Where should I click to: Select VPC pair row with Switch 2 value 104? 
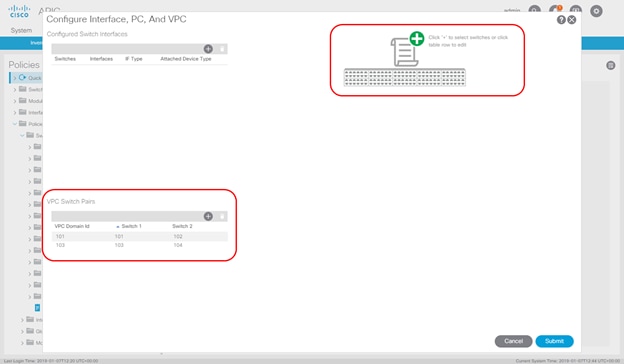(139, 245)
